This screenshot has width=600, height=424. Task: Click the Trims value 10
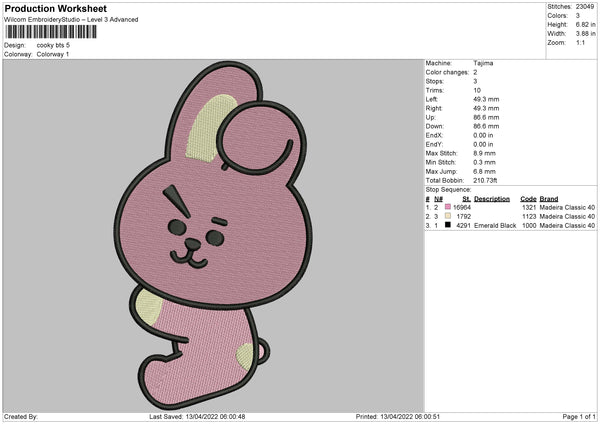coord(477,90)
